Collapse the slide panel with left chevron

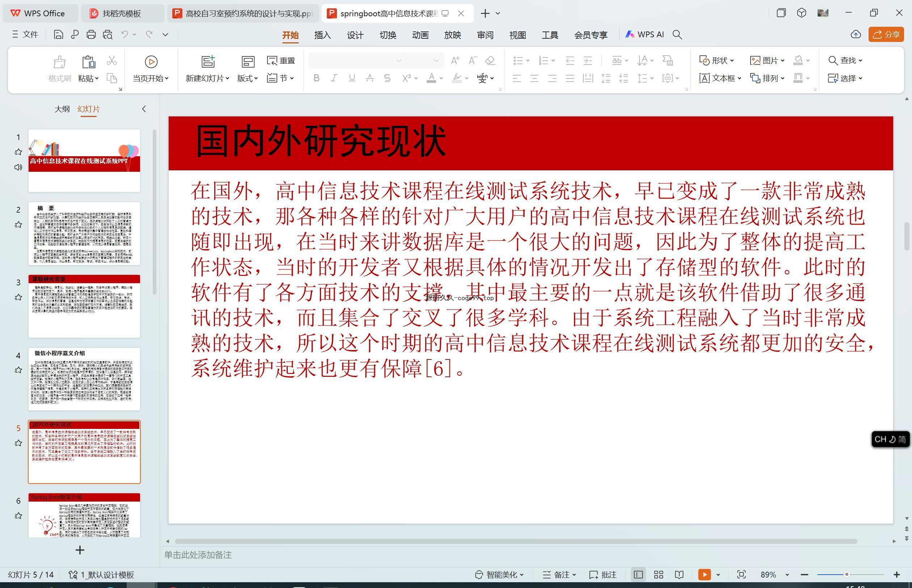(x=144, y=109)
